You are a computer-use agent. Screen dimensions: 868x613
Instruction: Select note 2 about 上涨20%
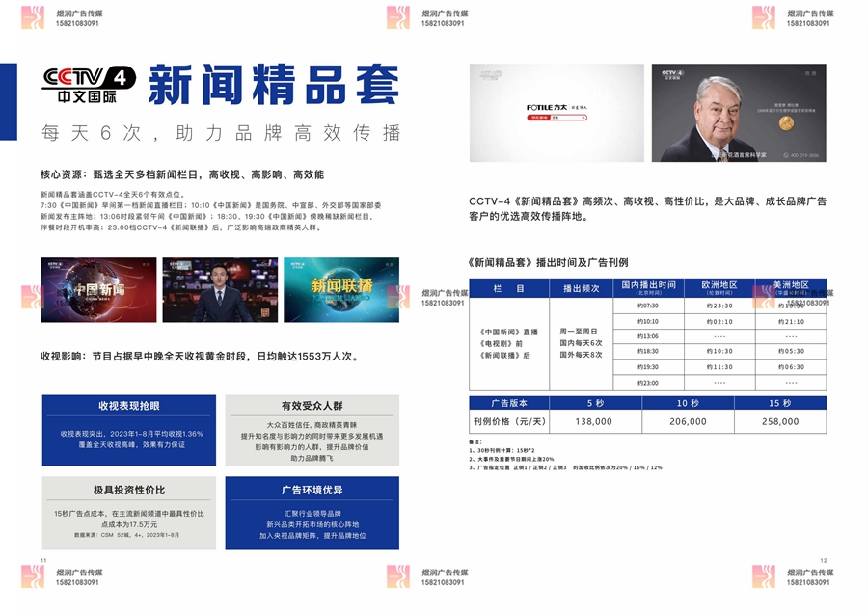(511, 459)
